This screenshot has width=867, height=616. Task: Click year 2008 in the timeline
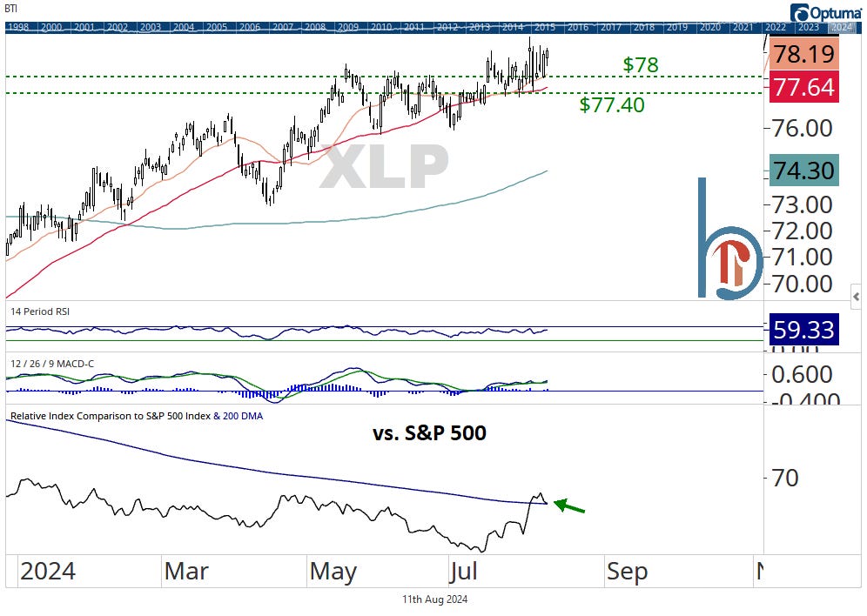(315, 27)
